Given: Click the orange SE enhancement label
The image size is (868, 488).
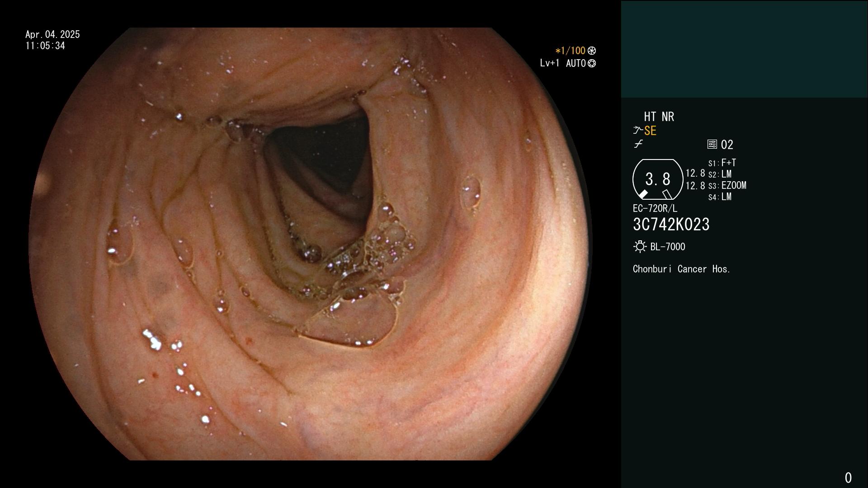Looking at the screenshot, I should [x=650, y=131].
